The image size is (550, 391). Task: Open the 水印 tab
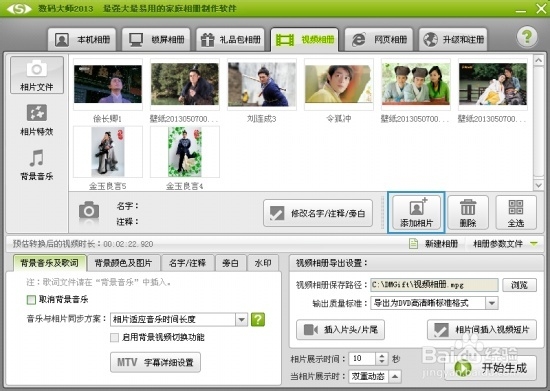[x=263, y=263]
